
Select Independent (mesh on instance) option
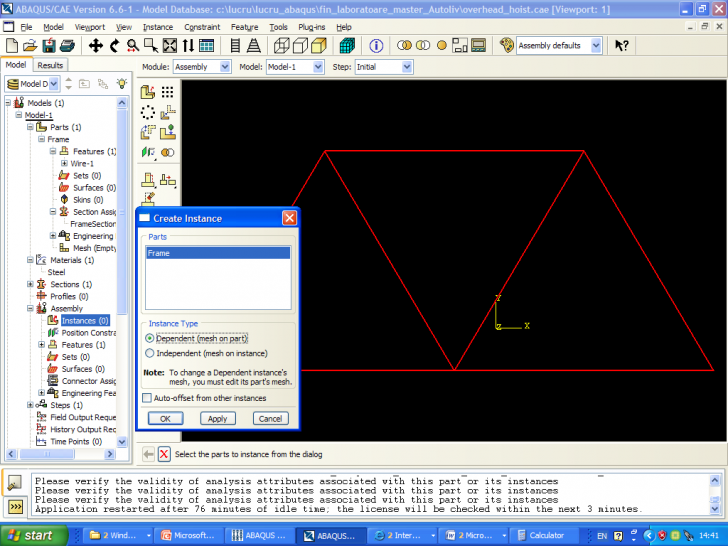coord(151,353)
